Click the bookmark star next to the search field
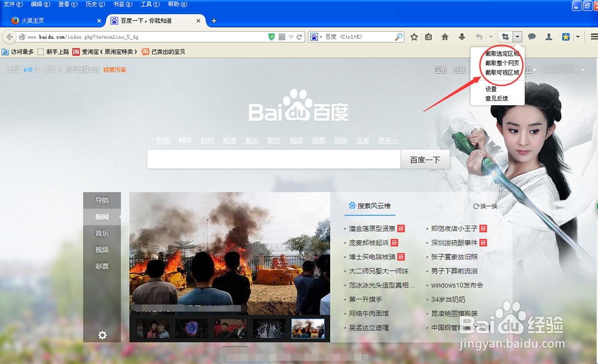This screenshot has height=364, width=598. point(414,36)
